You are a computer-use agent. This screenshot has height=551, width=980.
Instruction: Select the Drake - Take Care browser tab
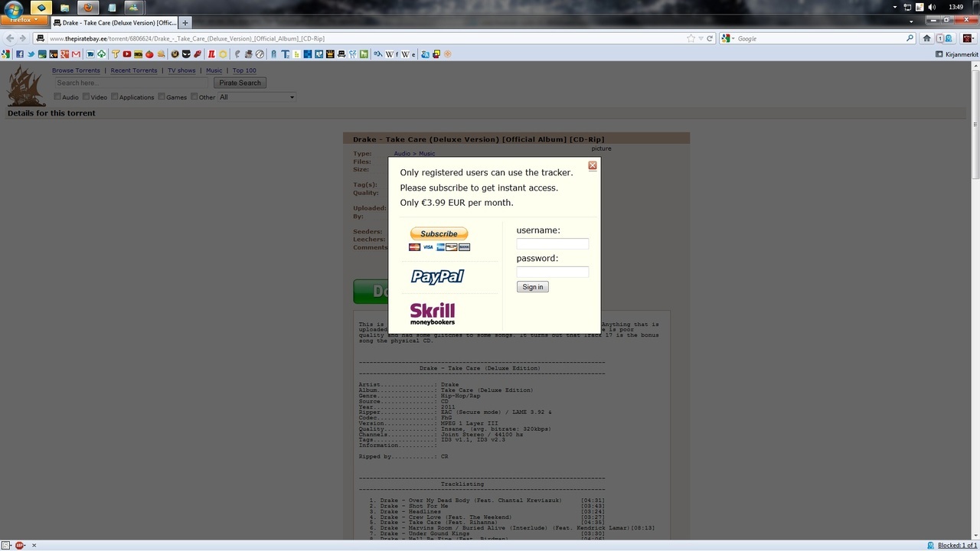pyautogui.click(x=115, y=23)
